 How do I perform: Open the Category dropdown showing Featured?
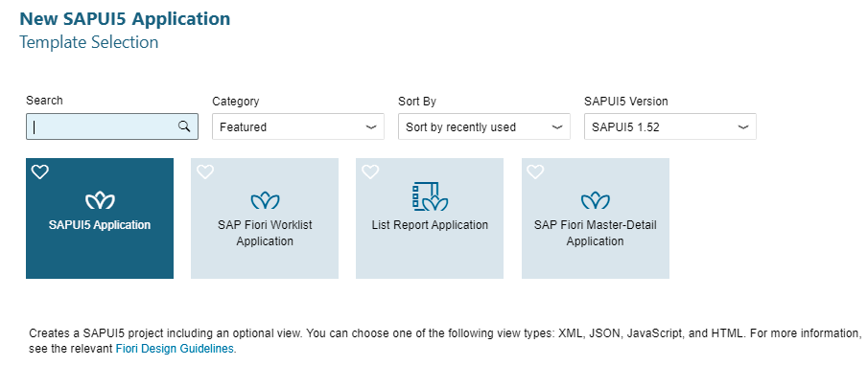coord(298,126)
